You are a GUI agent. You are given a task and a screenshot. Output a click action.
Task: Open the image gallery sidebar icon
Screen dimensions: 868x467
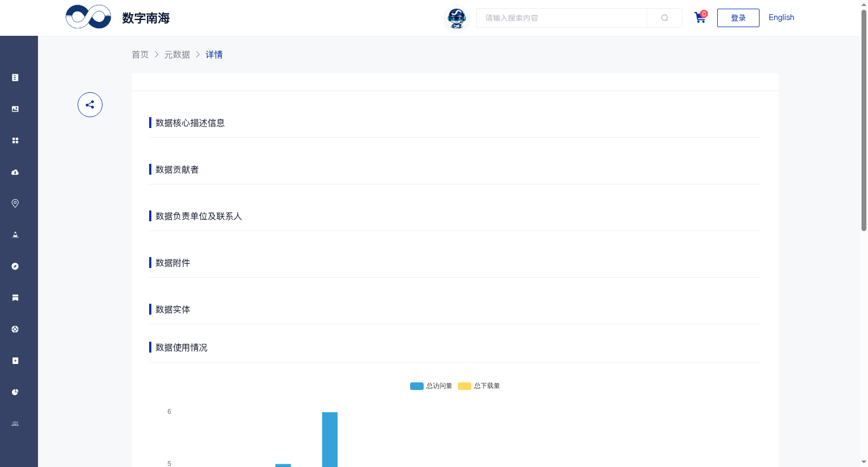tap(15, 109)
